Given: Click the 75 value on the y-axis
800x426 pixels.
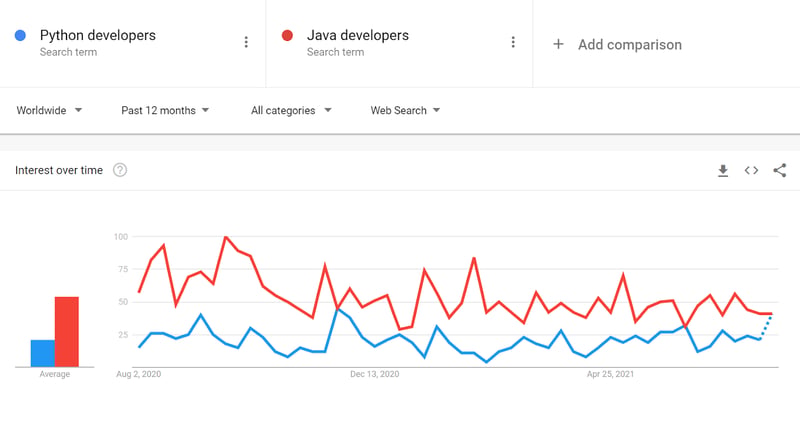Looking at the screenshot, I should 123,269.
